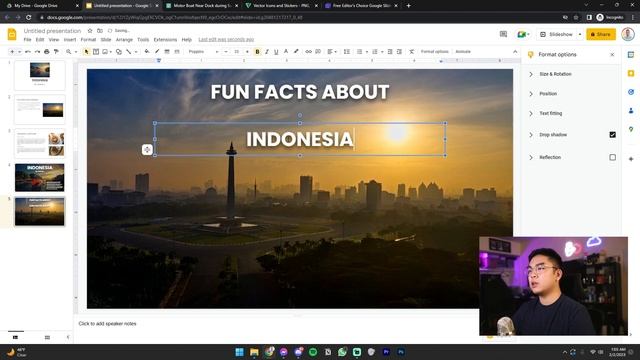Switch to grid view at bottom left
The image size is (640, 360).
tap(47, 337)
